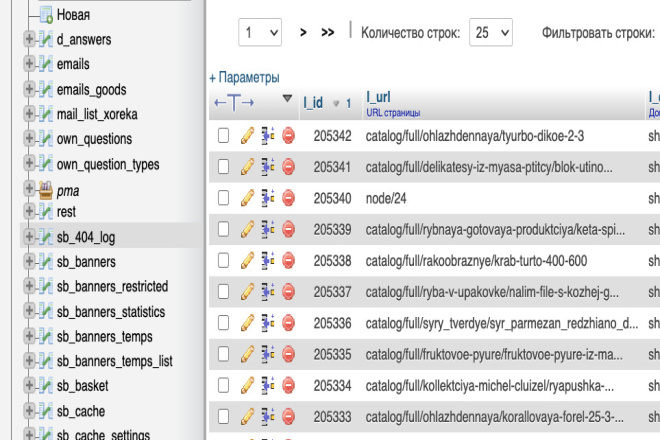Delete row 205338 with red icon
Screen dimensions: 660x440
click(288, 260)
